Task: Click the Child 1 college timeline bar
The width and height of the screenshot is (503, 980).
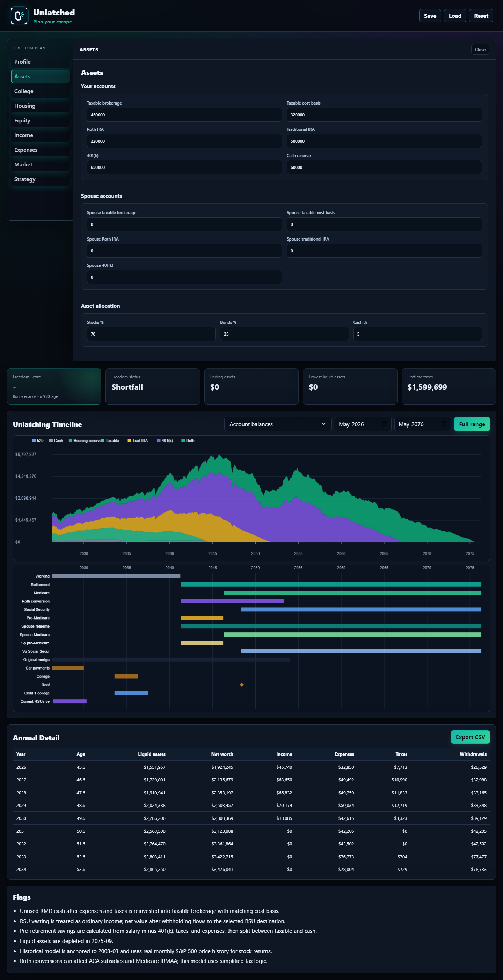Action: tap(131, 693)
